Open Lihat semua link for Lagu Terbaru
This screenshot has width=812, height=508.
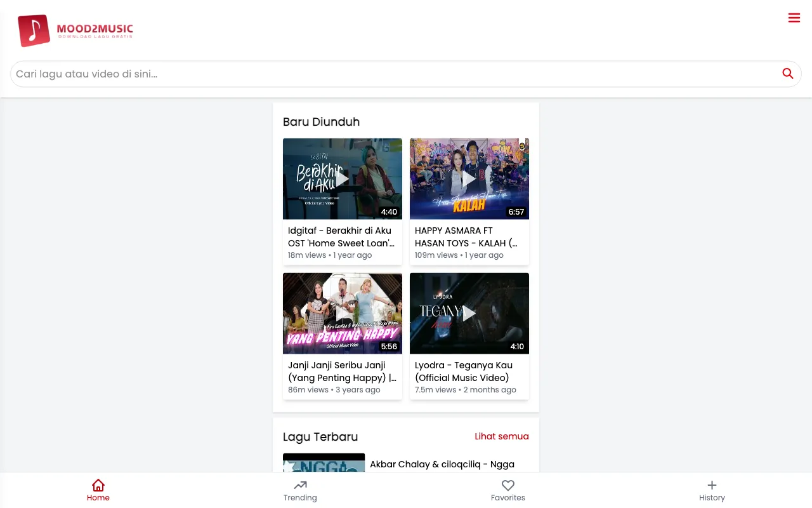click(502, 436)
